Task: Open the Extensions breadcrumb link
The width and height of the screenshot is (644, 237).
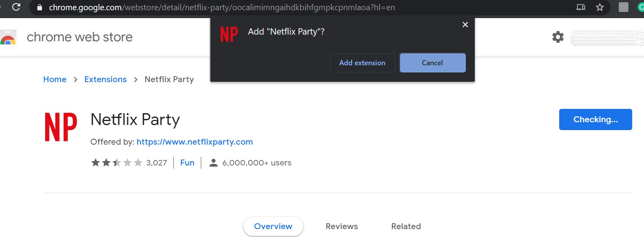Action: tap(106, 79)
